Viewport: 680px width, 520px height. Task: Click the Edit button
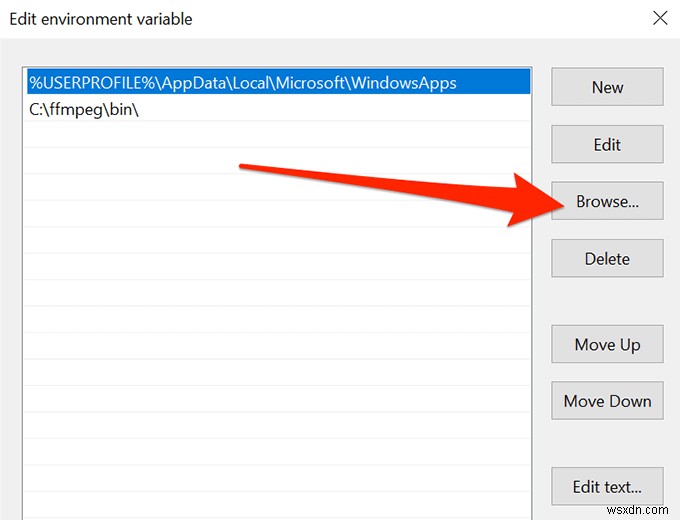click(x=607, y=144)
